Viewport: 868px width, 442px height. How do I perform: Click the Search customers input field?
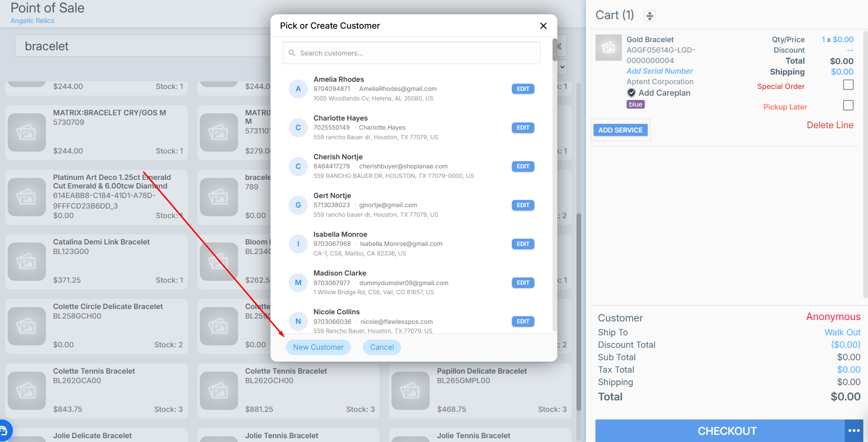(411, 53)
